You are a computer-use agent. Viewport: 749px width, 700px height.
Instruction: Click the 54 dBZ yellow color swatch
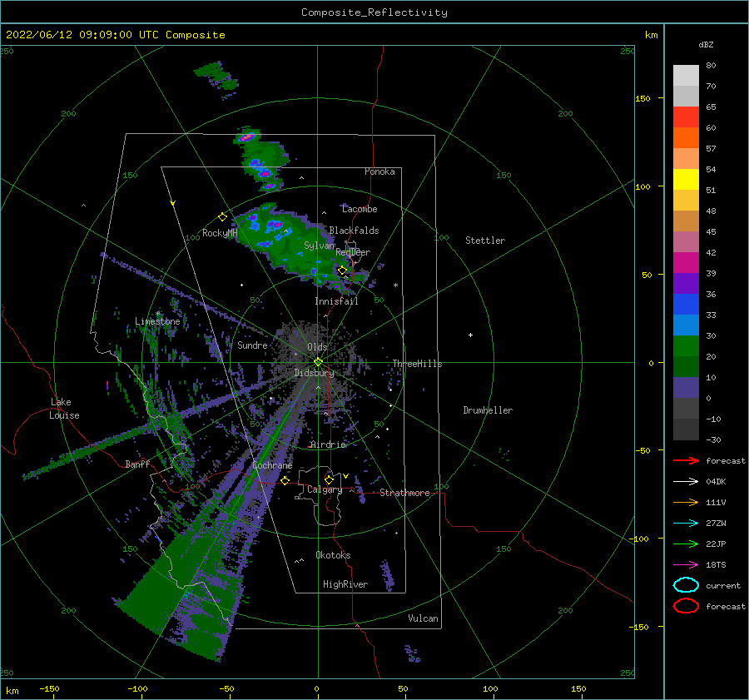(x=686, y=179)
